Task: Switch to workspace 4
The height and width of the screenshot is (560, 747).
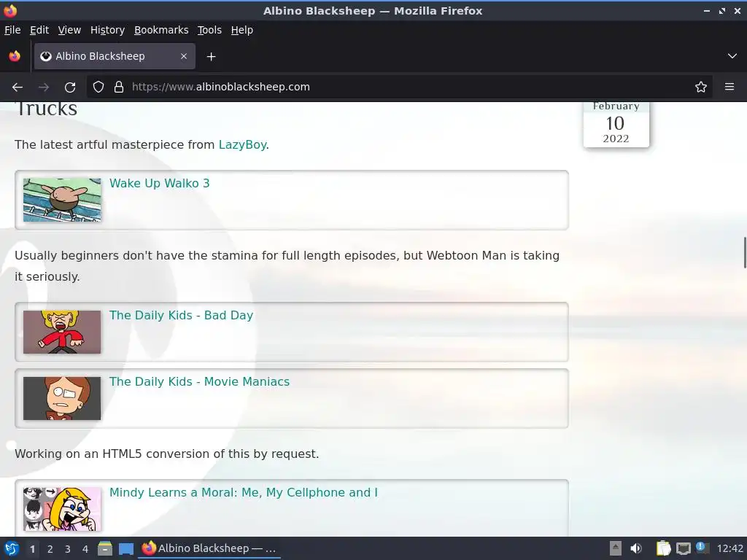Action: click(85, 549)
